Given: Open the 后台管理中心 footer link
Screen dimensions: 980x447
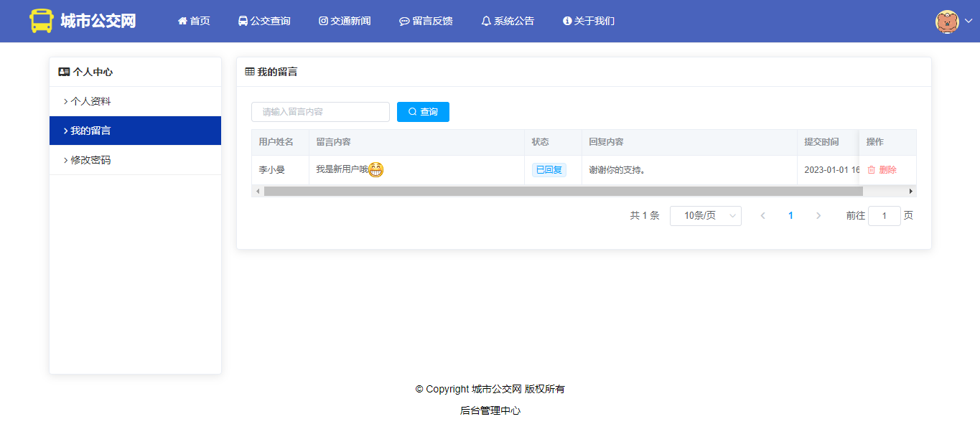Looking at the screenshot, I should [490, 411].
